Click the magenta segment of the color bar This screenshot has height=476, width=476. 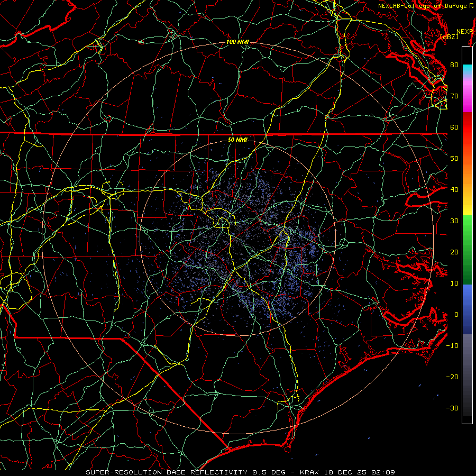467,97
